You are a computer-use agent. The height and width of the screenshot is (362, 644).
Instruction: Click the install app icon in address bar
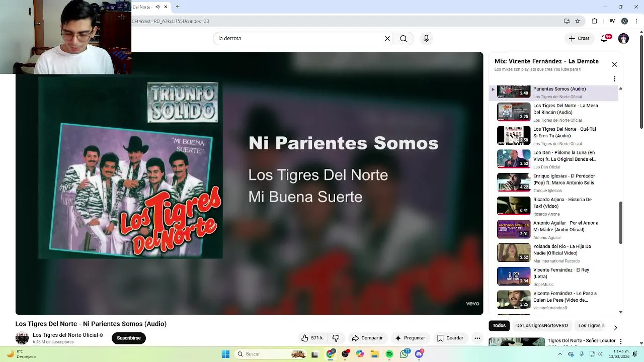pyautogui.click(x=567, y=21)
